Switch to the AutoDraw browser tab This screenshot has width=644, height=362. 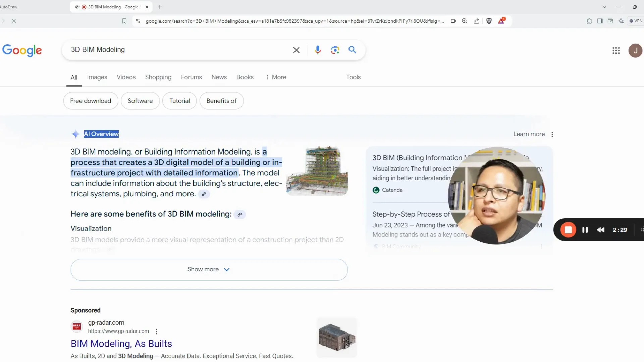(x=9, y=7)
